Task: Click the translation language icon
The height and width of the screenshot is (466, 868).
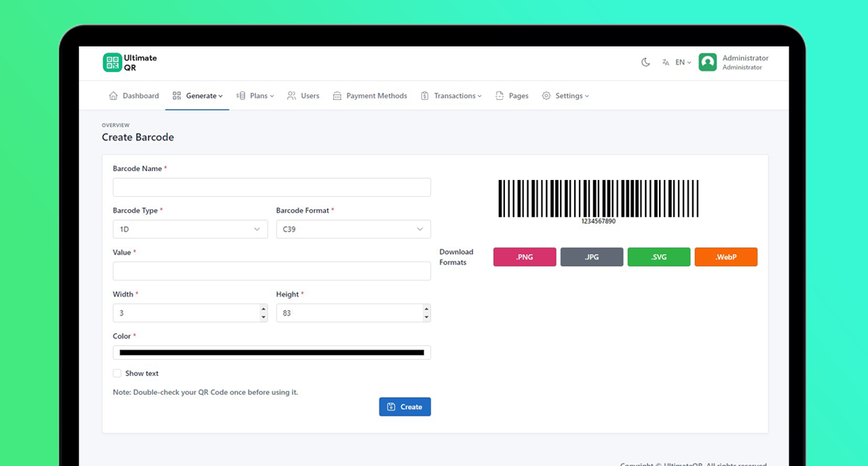Action: pos(665,62)
